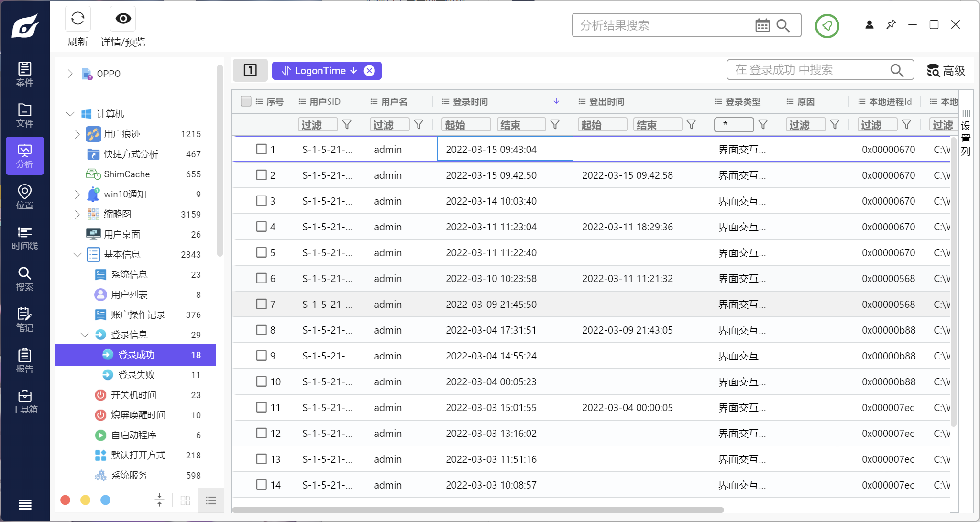980x522 pixels.
Task: Click the Refresh (刷新) icon
Action: pos(77,19)
